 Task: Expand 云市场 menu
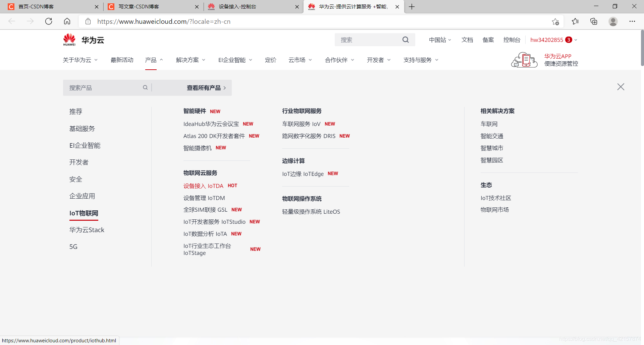click(300, 60)
